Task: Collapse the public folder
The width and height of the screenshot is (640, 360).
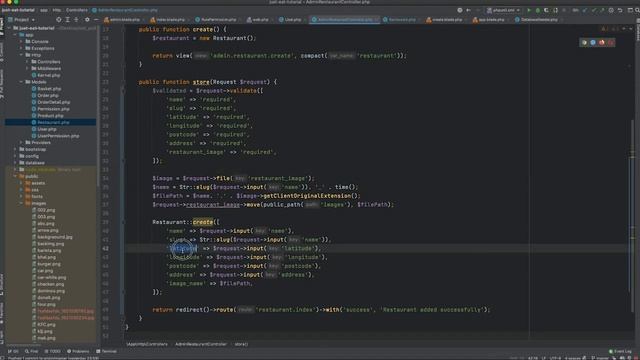Action: pyautogui.click(x=16, y=176)
